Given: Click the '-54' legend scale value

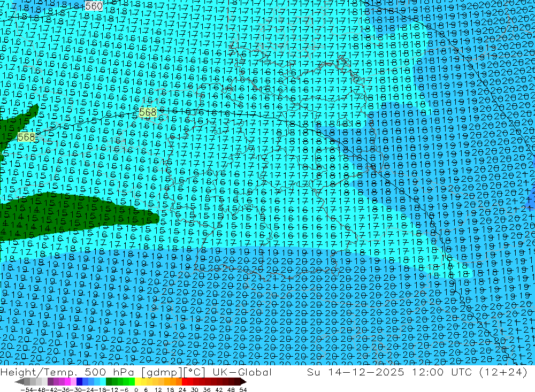Looking at the screenshot, I should tap(27, 390).
